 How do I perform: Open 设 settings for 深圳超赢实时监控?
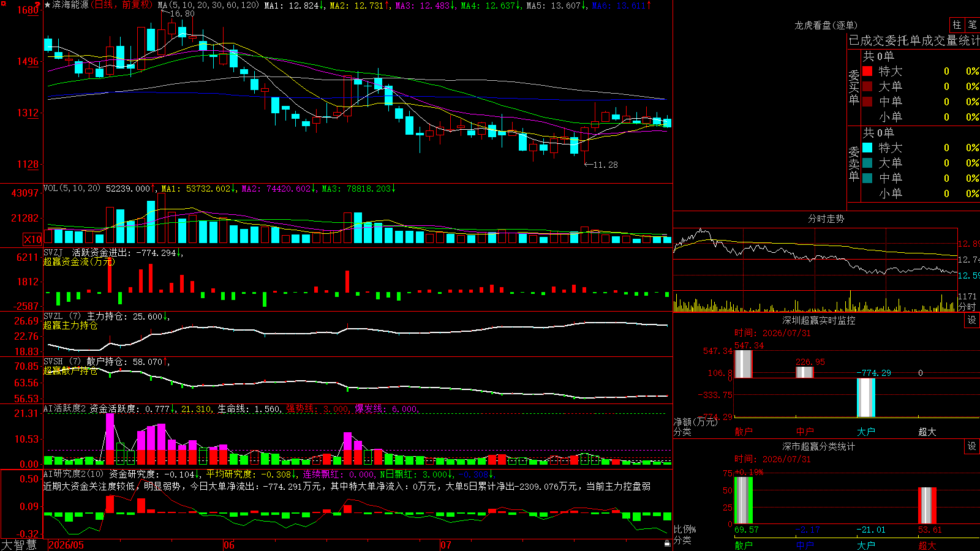point(972,320)
